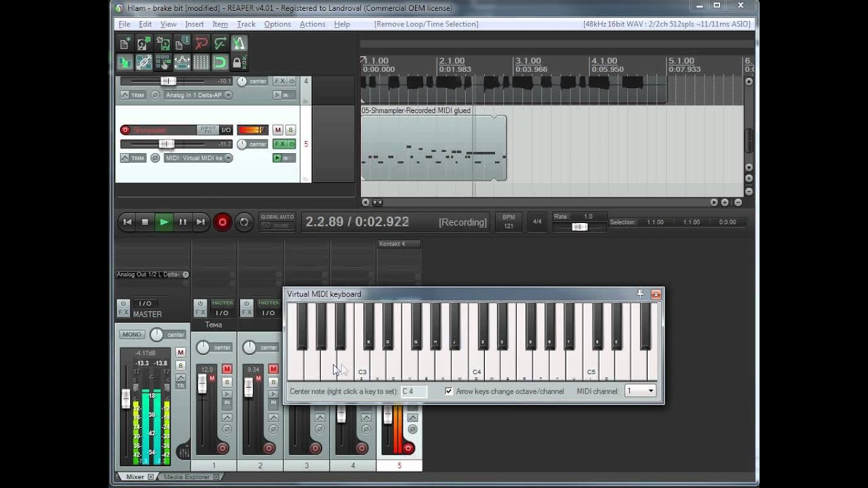868x488 pixels.
Task: Click the Open Project toolbar icon
Action: (x=144, y=43)
